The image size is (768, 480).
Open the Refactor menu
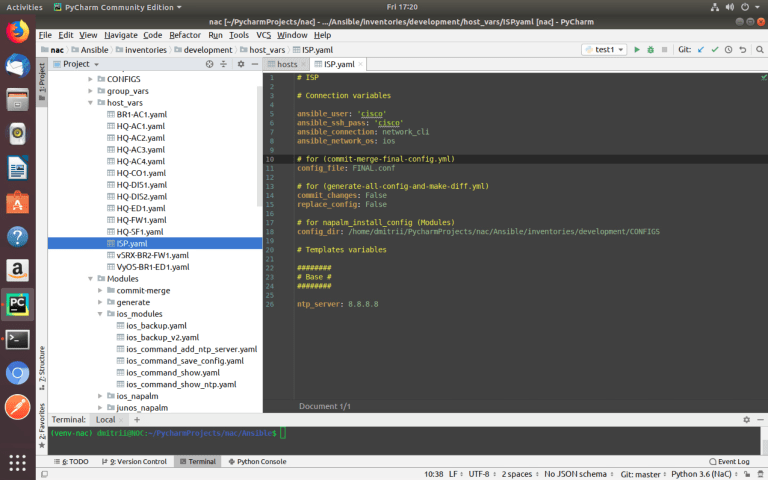185,35
